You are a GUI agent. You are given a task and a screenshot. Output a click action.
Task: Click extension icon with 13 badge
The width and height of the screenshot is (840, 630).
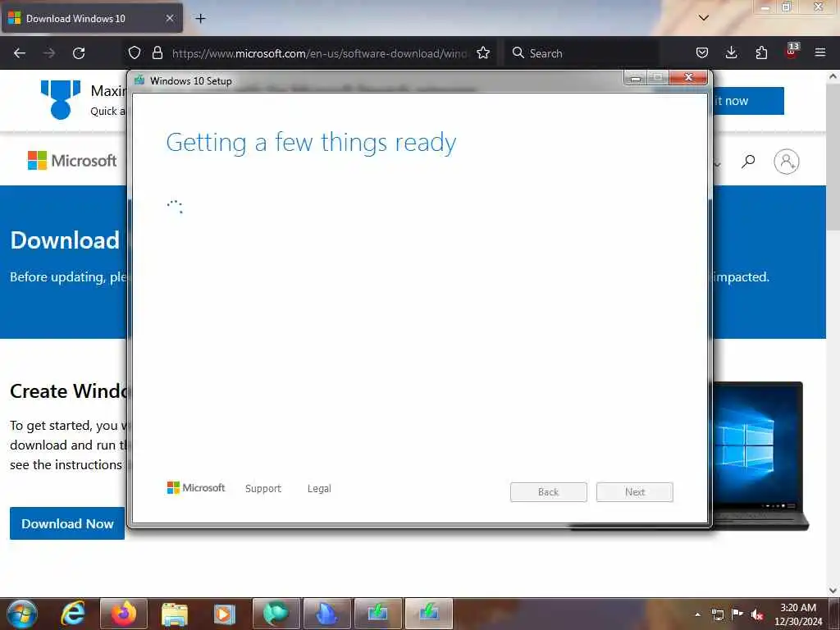792,52
